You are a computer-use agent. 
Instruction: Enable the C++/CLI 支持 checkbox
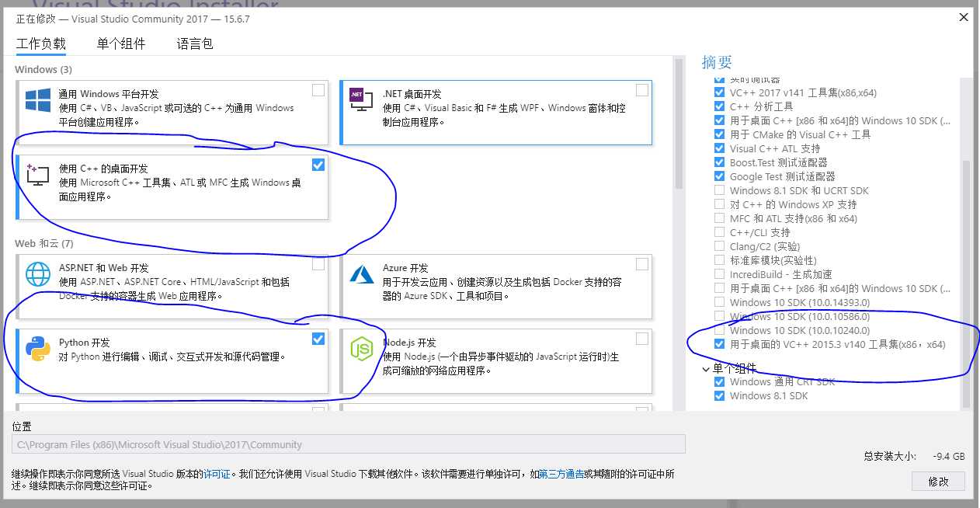click(719, 232)
